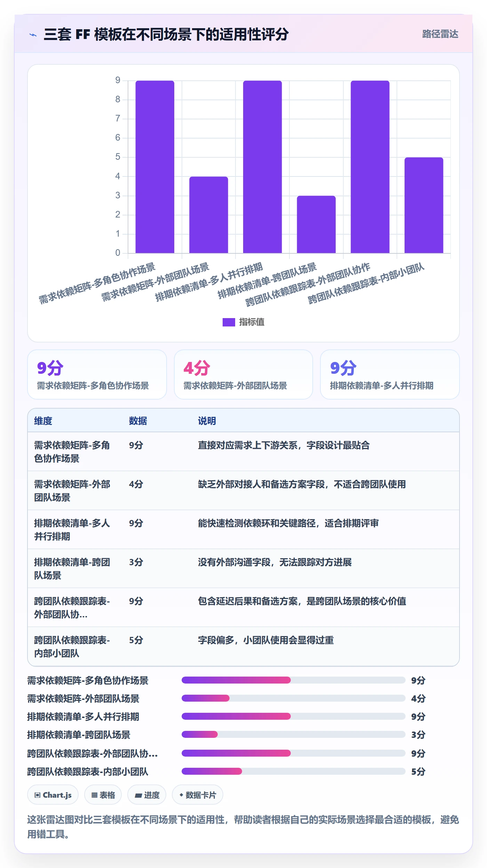Open the 9分 data card for 排期依赖清单-多人并行排期
The image size is (487, 868).
pyautogui.click(x=390, y=374)
